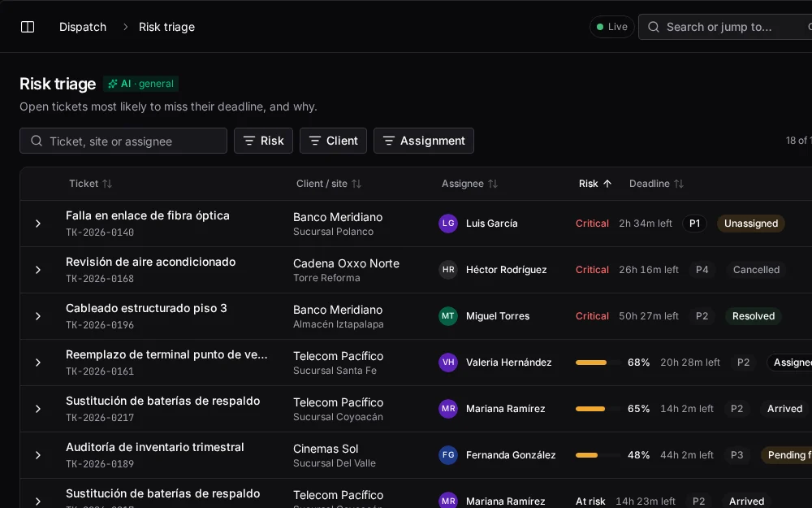Expand the Reemplazo de terminal punto de venta row
The image size is (812, 508).
38,363
